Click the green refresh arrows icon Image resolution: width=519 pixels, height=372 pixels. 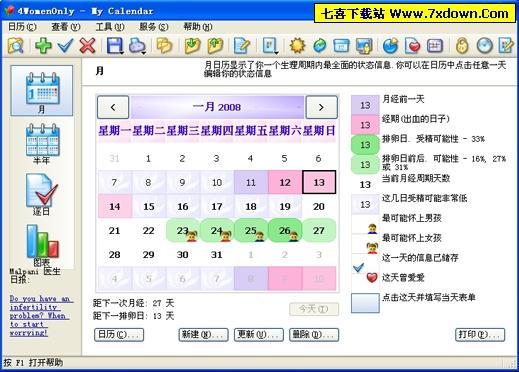(320, 46)
